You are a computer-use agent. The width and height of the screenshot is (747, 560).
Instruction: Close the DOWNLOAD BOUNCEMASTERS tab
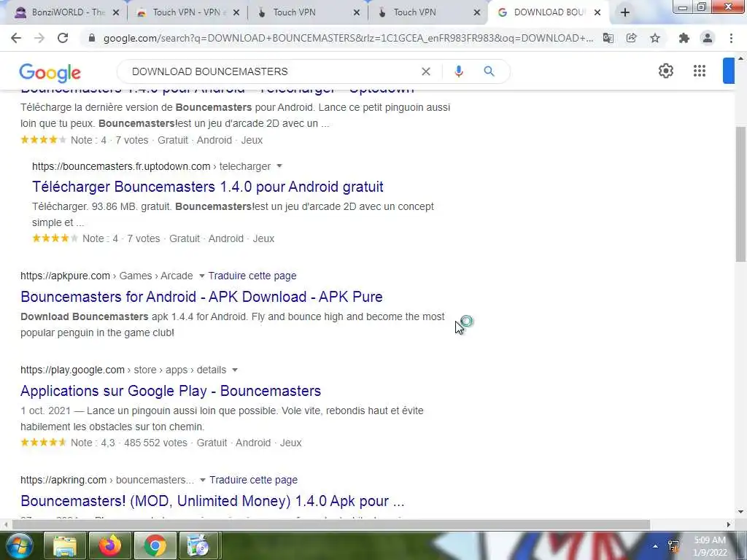click(x=597, y=13)
